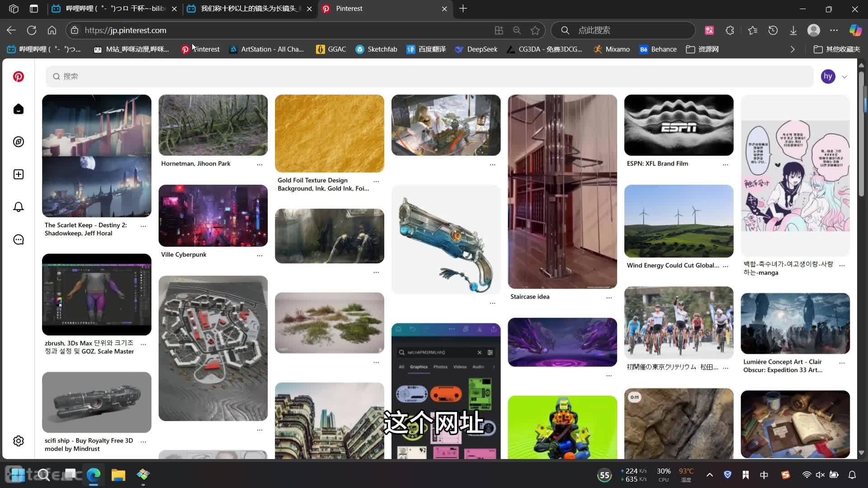Open Behance bookmark
868x488 pixels.
point(658,49)
